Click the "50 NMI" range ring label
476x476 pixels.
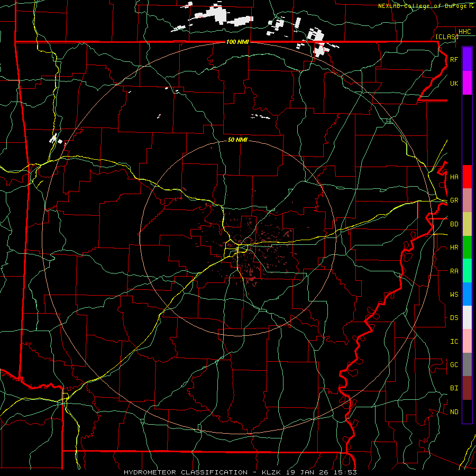[x=237, y=140]
